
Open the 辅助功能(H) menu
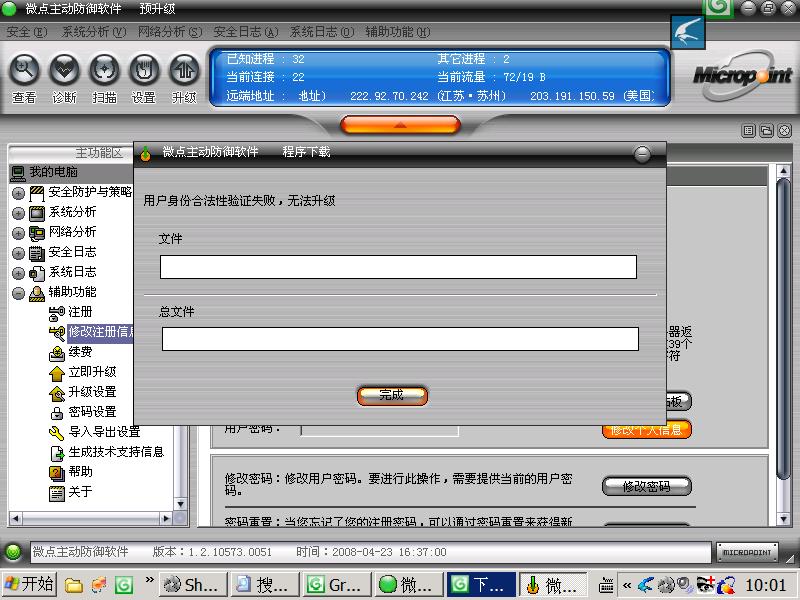(x=398, y=32)
